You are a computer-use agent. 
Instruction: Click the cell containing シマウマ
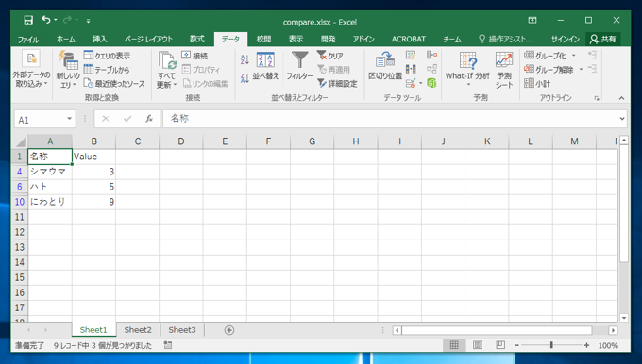point(50,172)
